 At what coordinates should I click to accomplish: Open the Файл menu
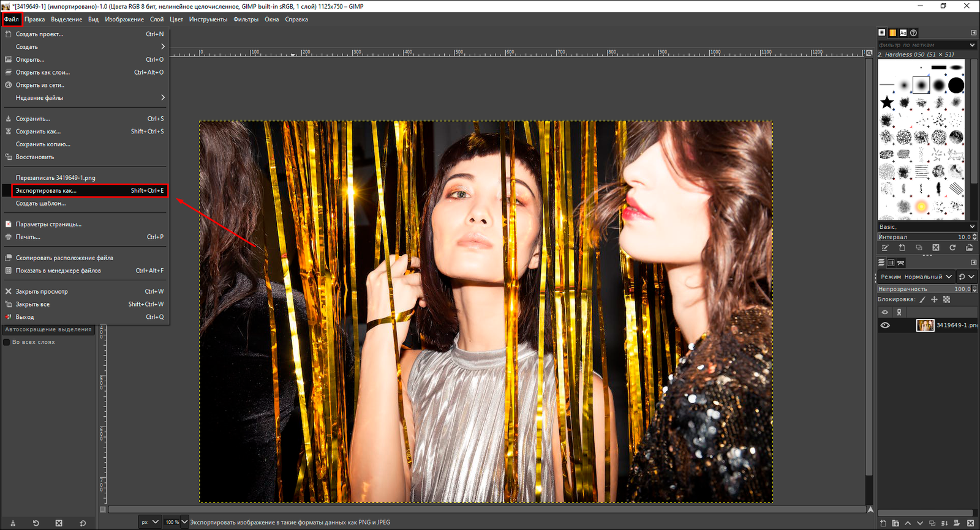pos(12,20)
